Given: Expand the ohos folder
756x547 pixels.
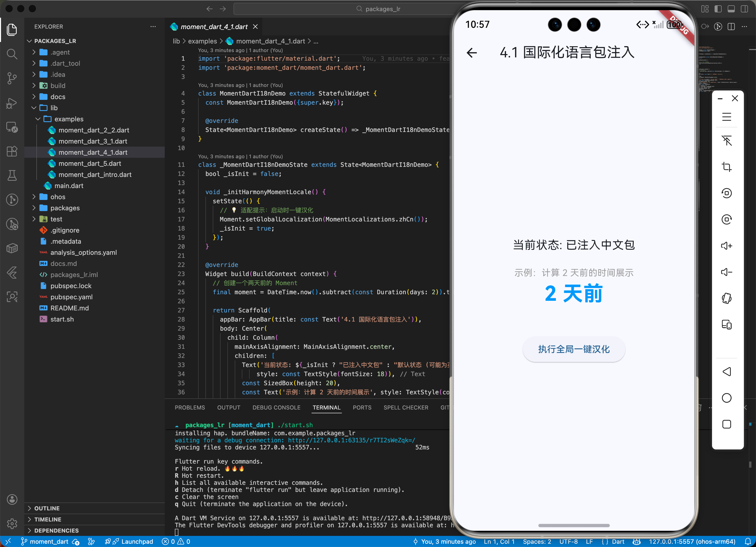Looking at the screenshot, I should pyautogui.click(x=58, y=197).
